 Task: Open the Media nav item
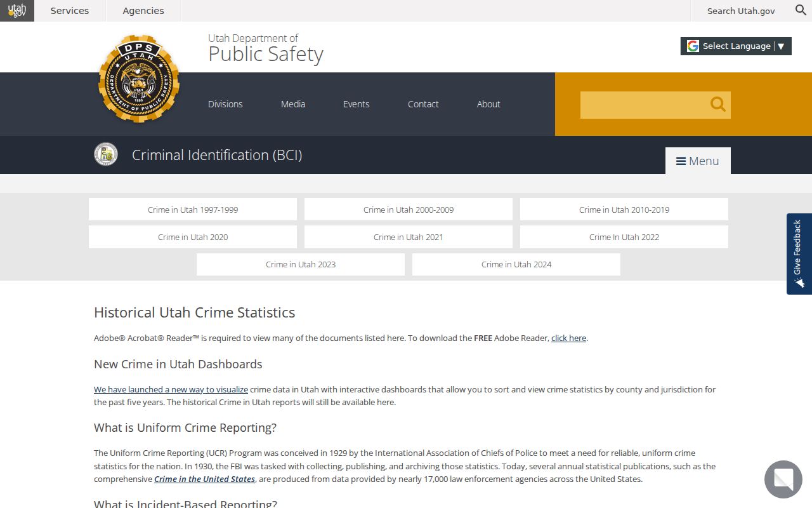293,104
